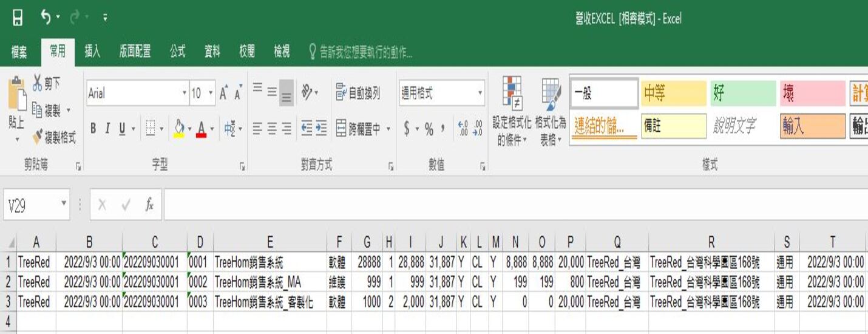Apply the 中等 yellow cell style
The width and height of the screenshot is (868, 334).
674,94
